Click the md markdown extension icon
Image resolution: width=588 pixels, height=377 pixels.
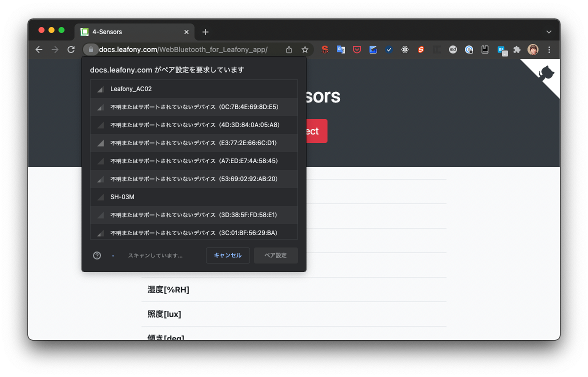[x=453, y=49]
